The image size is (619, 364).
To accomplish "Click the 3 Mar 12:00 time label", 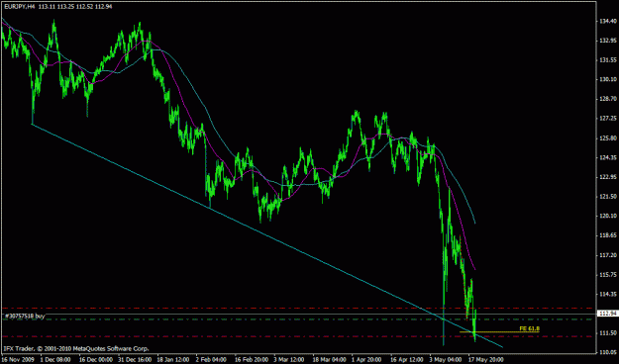I will 290,360.
